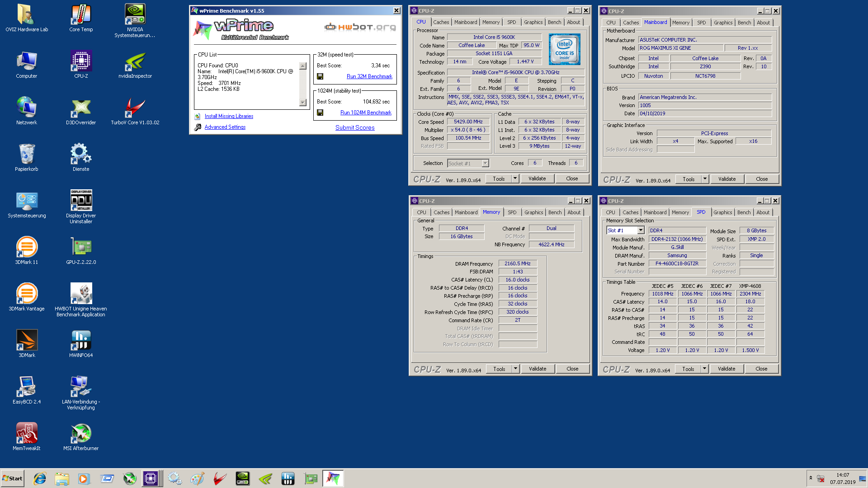This screenshot has height=488, width=868.
Task: Open 3DMark desktop shortcut
Action: pyautogui.click(x=27, y=344)
